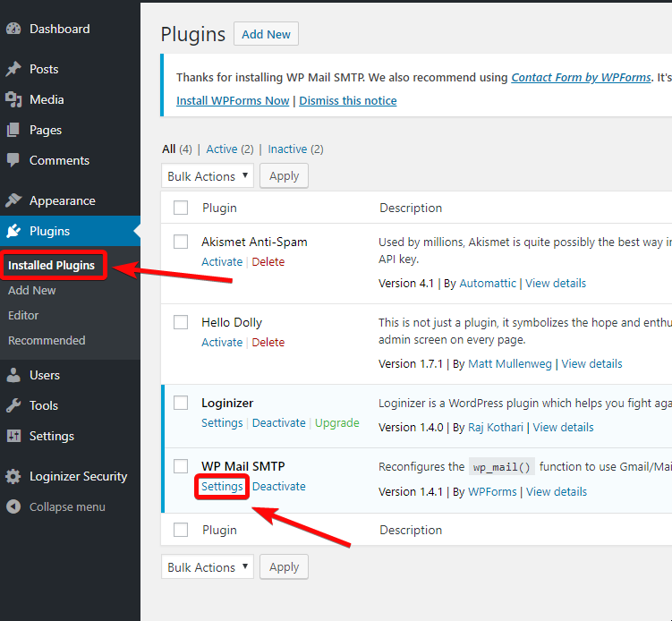Tick the select-all checkbox in table header
Image resolution: width=672 pixels, height=621 pixels.
(181, 208)
